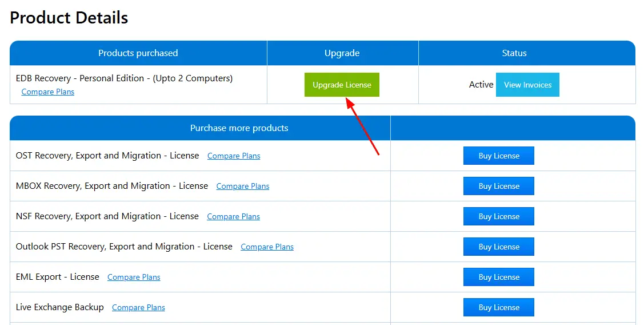Click the Active status text
The height and width of the screenshot is (325, 644).
(481, 85)
